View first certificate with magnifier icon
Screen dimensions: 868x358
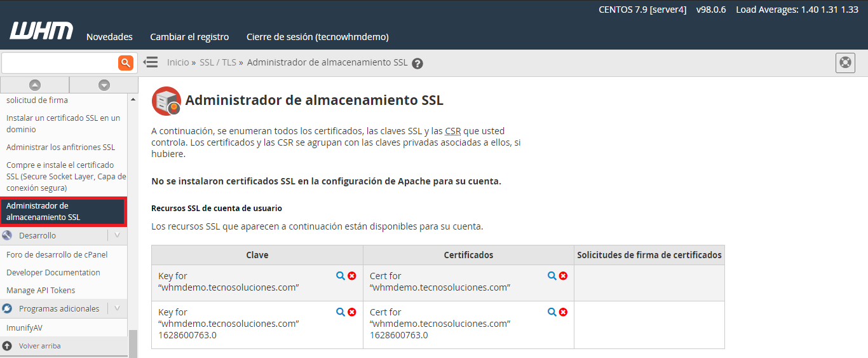click(x=552, y=276)
